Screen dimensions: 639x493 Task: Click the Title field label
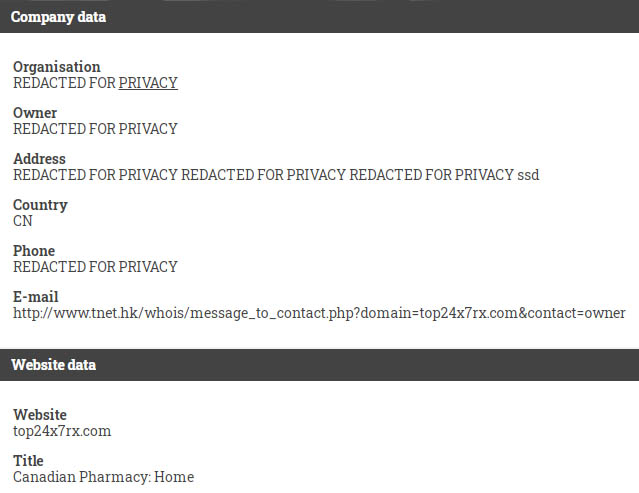pyautogui.click(x=28, y=461)
